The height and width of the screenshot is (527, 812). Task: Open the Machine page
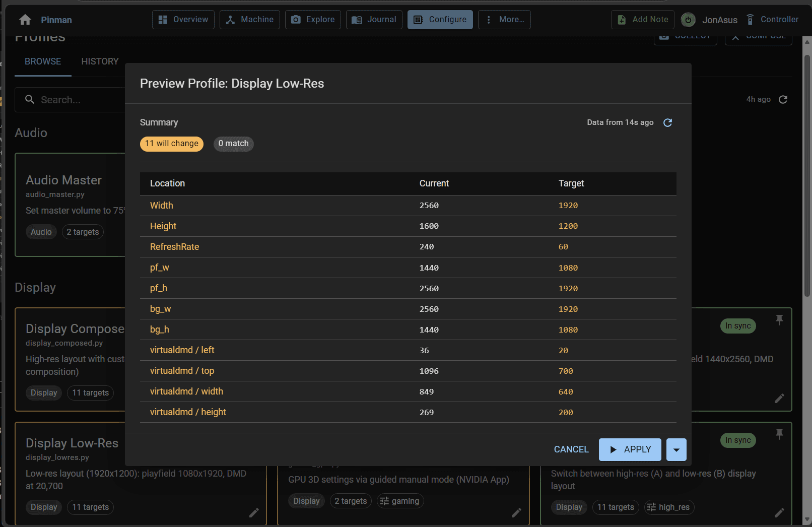click(250, 20)
